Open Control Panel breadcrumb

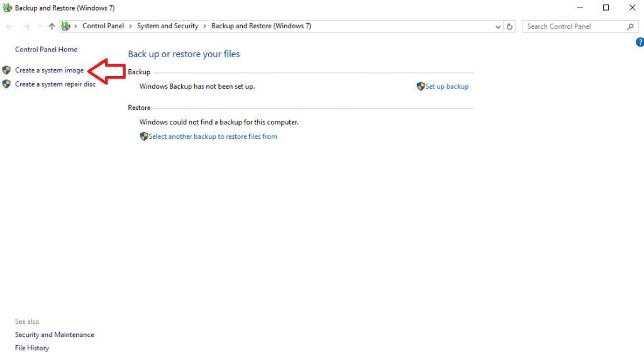pyautogui.click(x=103, y=26)
